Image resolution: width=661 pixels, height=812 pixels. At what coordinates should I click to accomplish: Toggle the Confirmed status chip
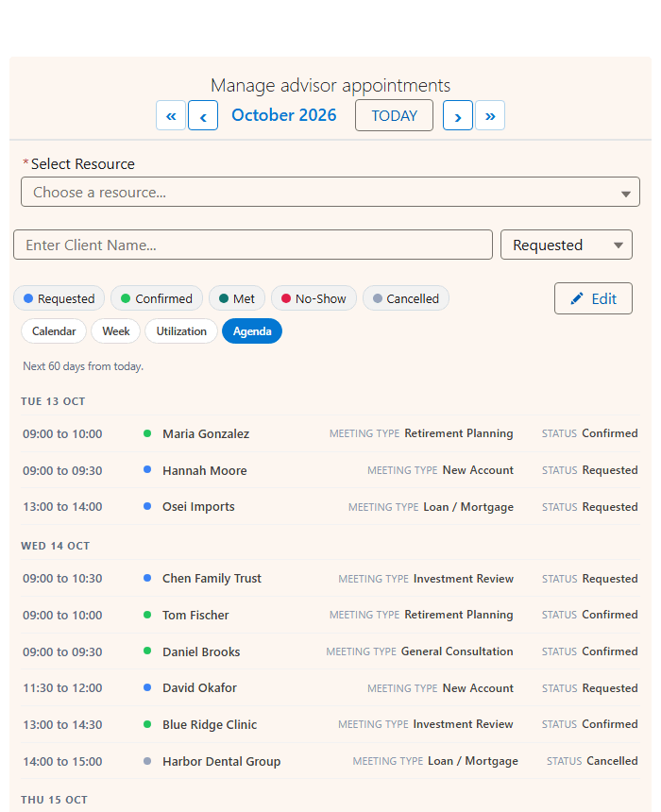coord(157,298)
